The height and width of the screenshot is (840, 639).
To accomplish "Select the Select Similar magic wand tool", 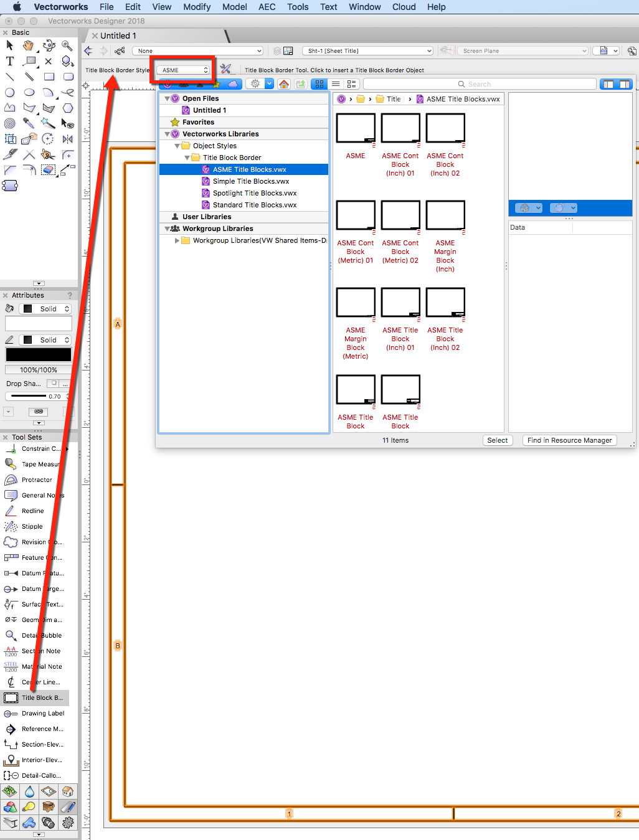I will [49, 123].
